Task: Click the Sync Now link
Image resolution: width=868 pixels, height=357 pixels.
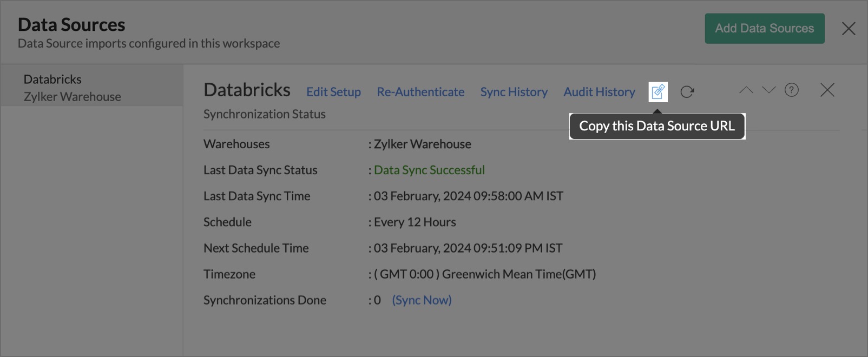Action: pyautogui.click(x=422, y=300)
